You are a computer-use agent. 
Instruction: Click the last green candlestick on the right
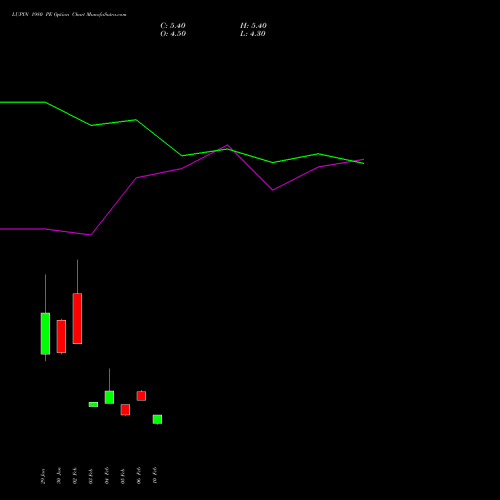point(157,419)
